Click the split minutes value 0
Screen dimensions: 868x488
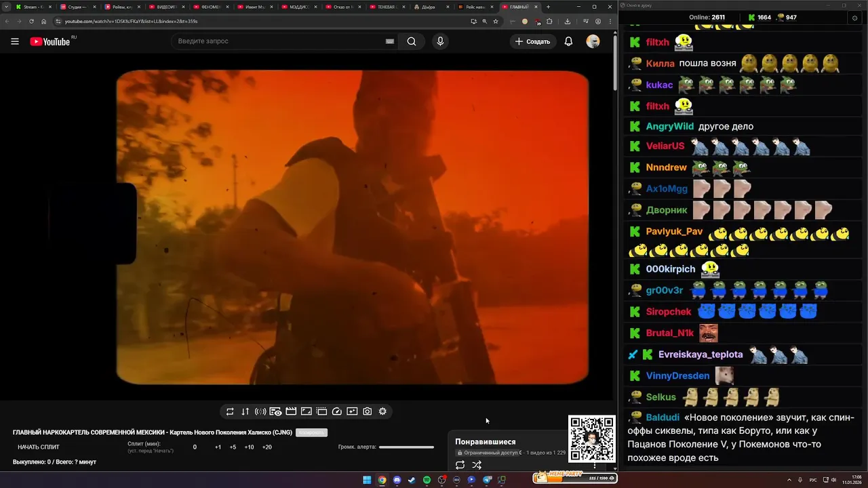pyautogui.click(x=195, y=447)
